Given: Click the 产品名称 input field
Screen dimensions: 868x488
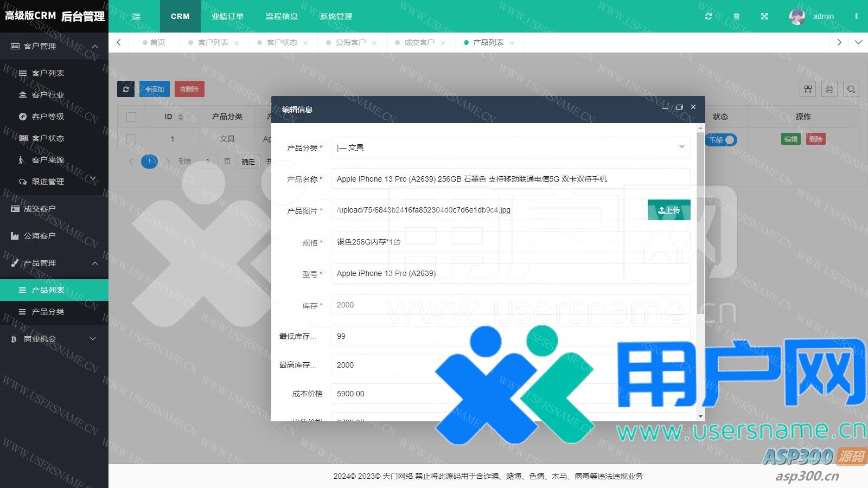Looking at the screenshot, I should pos(510,179).
